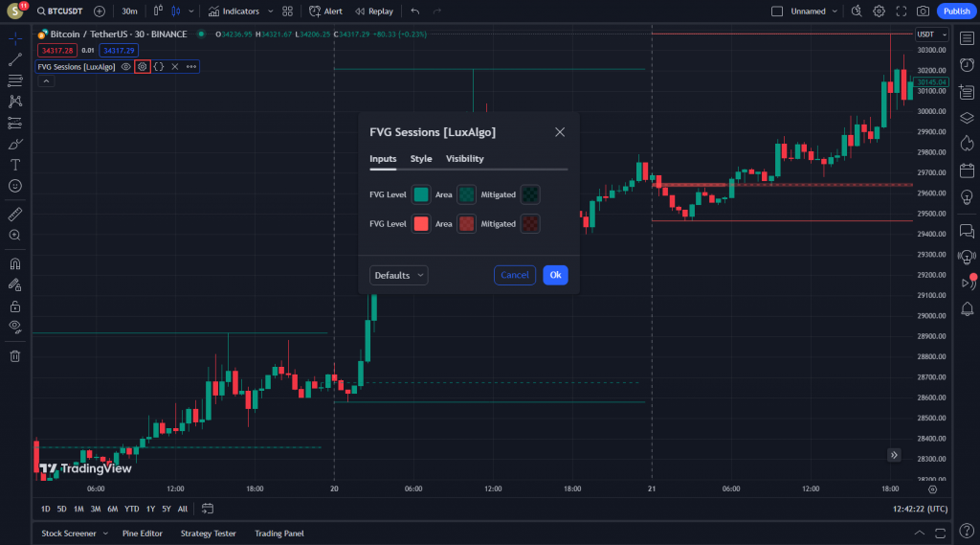Create a new Alert

tap(325, 11)
